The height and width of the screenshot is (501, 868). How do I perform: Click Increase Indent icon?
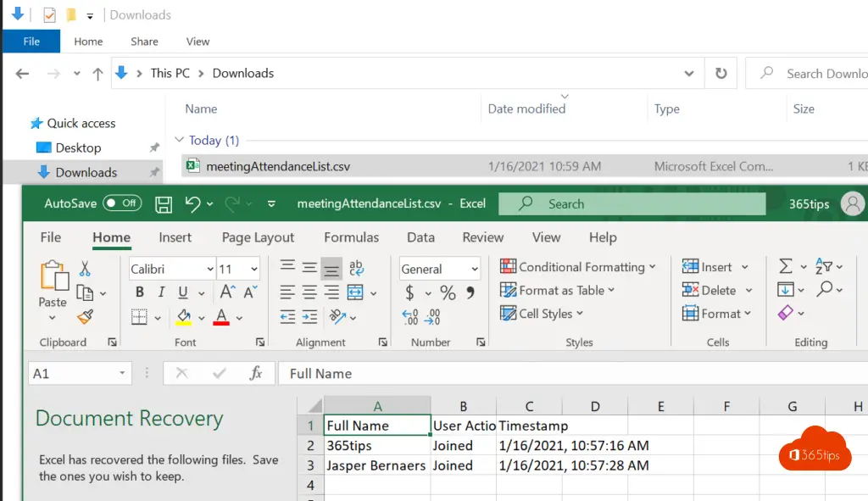click(x=309, y=317)
